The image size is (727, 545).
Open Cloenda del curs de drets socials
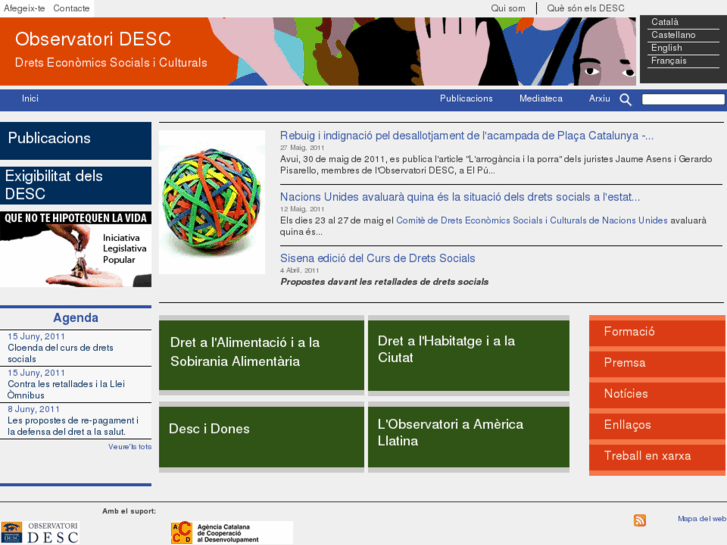tap(60, 353)
